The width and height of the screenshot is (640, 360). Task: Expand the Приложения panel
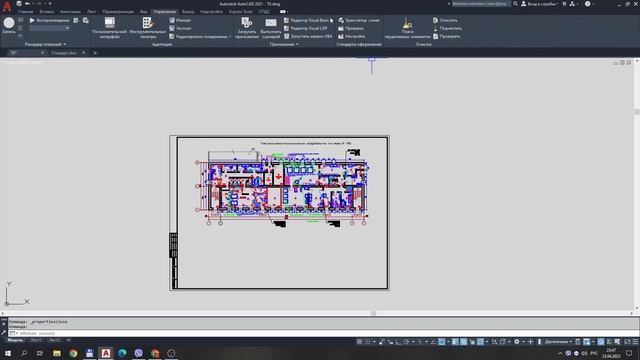click(x=284, y=44)
